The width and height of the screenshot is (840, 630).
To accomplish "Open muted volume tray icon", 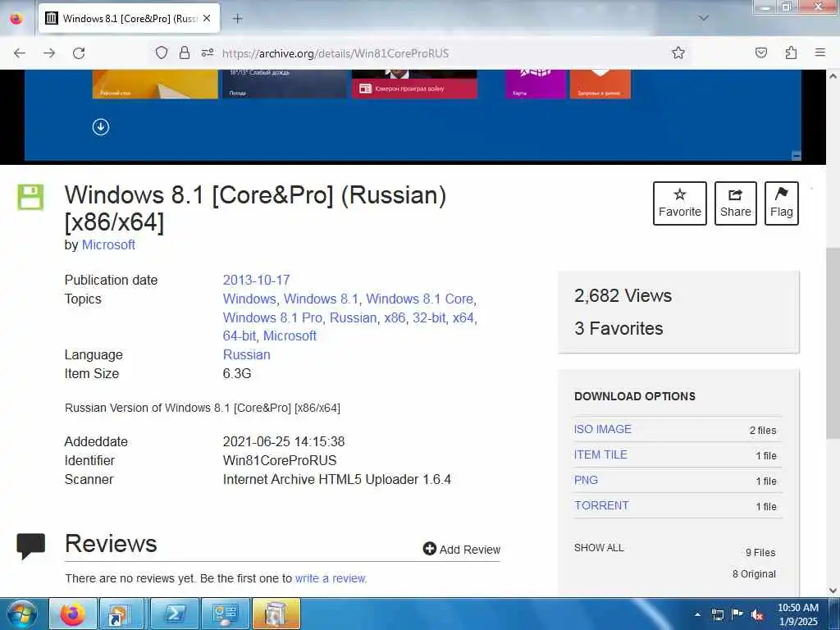I will (757, 615).
